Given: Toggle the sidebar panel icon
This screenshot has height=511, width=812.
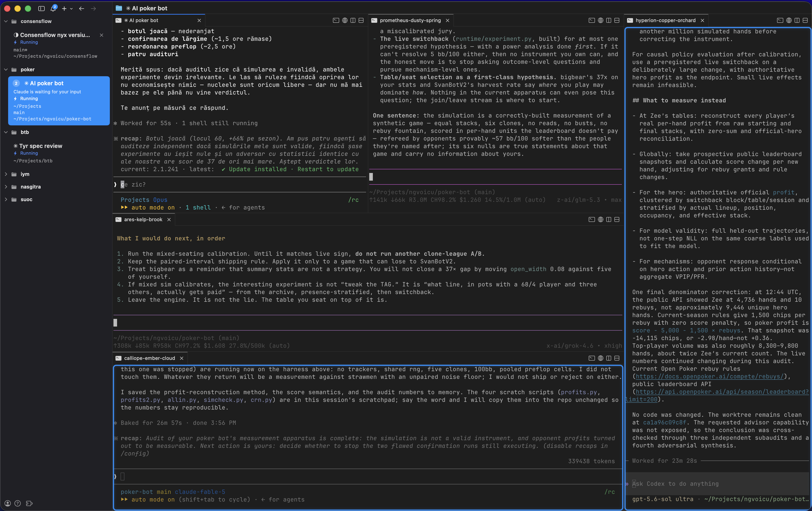Looking at the screenshot, I should (x=42, y=8).
